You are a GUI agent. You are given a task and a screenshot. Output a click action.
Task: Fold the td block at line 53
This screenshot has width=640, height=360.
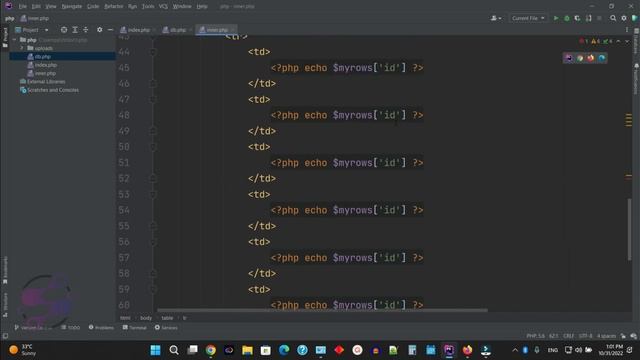(x=153, y=194)
